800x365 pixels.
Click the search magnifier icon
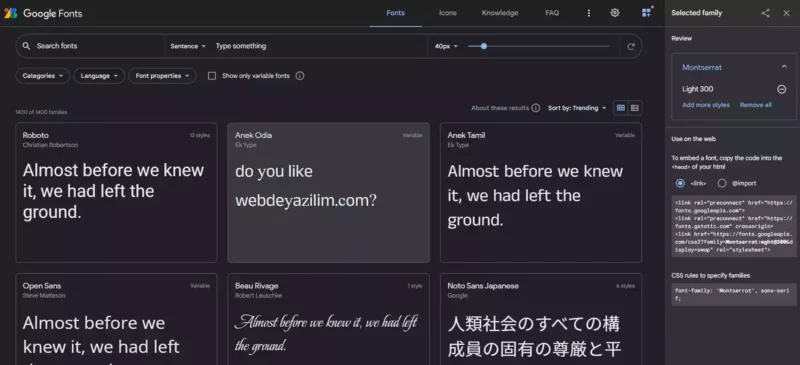[x=27, y=46]
